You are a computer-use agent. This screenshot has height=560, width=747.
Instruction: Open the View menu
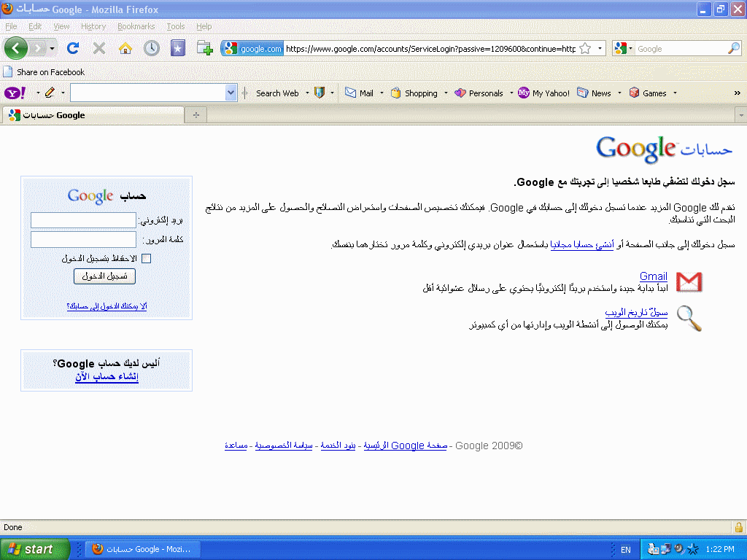point(61,26)
